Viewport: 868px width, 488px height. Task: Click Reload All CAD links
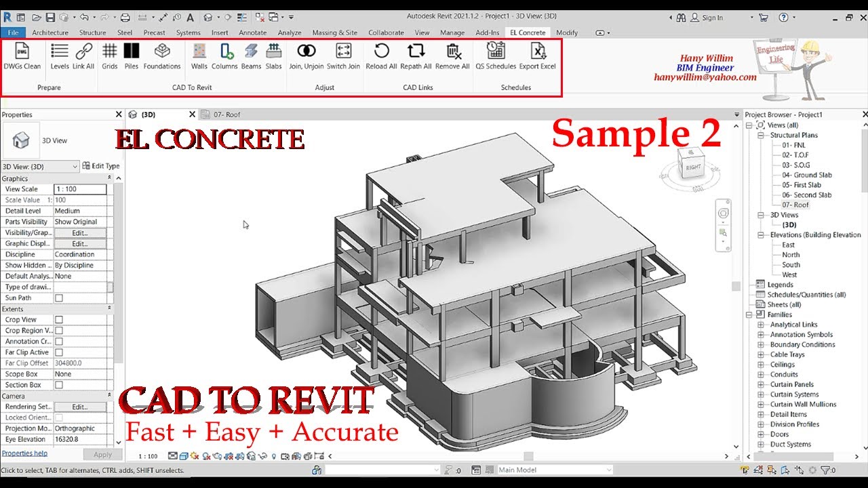pos(382,56)
